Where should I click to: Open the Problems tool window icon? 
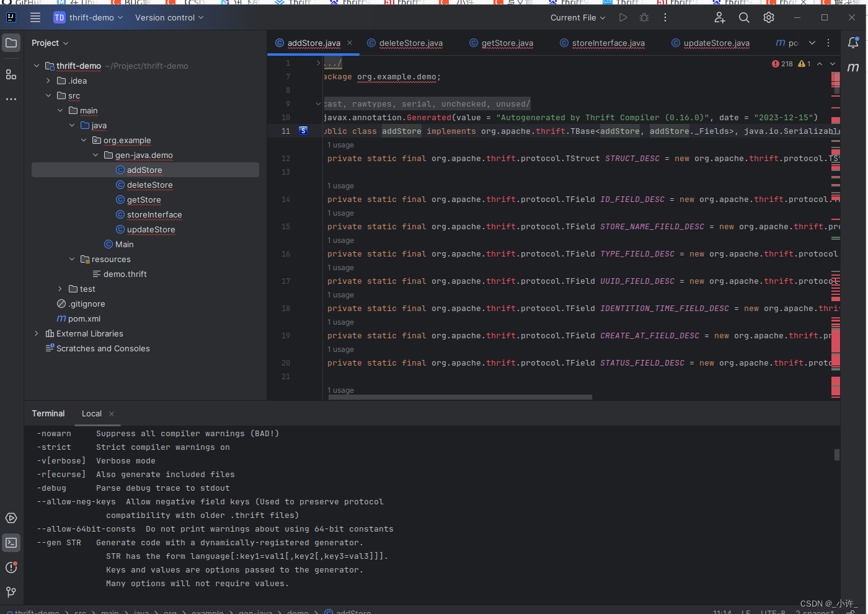click(x=11, y=568)
